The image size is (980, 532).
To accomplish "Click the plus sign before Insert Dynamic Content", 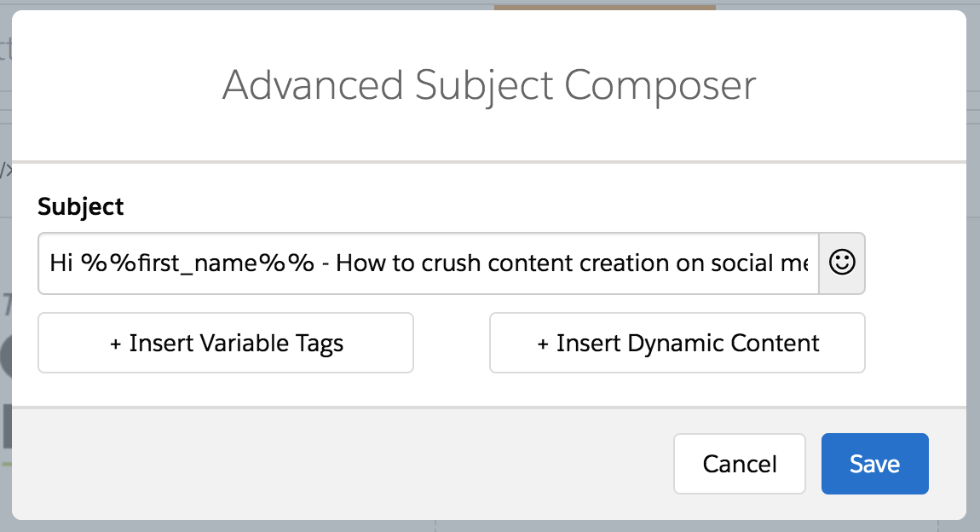I will tap(543, 344).
